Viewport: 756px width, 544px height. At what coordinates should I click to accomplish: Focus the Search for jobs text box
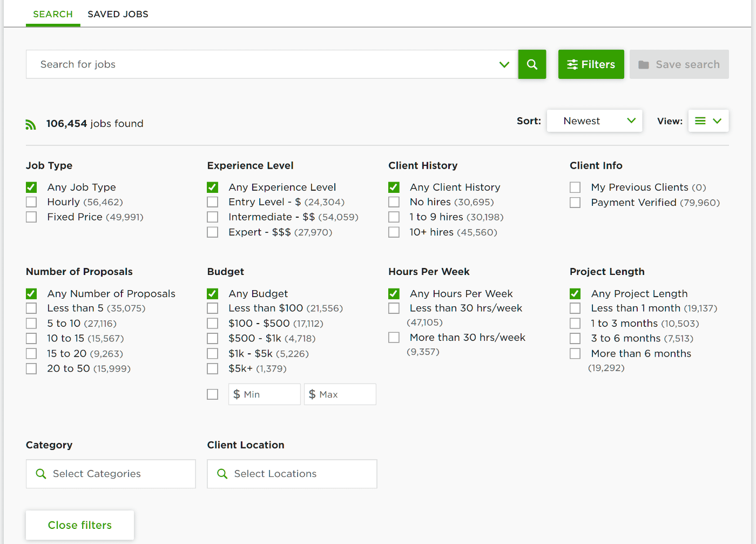click(x=265, y=64)
